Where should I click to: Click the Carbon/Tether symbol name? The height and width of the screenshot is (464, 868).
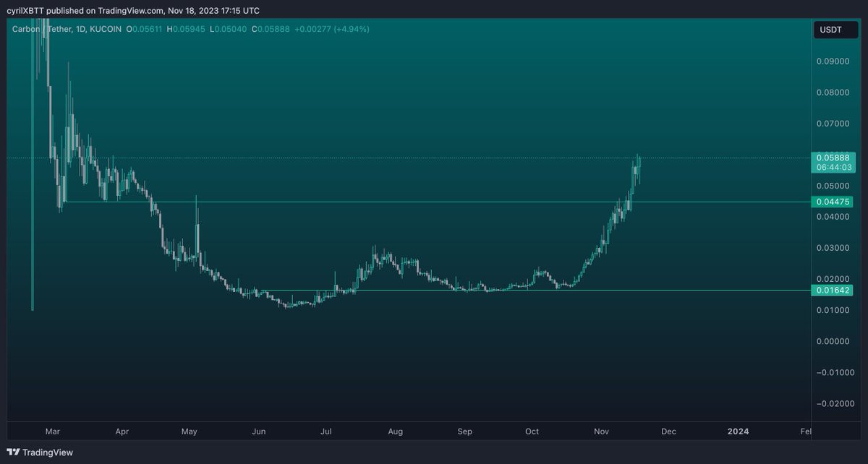(x=40, y=30)
